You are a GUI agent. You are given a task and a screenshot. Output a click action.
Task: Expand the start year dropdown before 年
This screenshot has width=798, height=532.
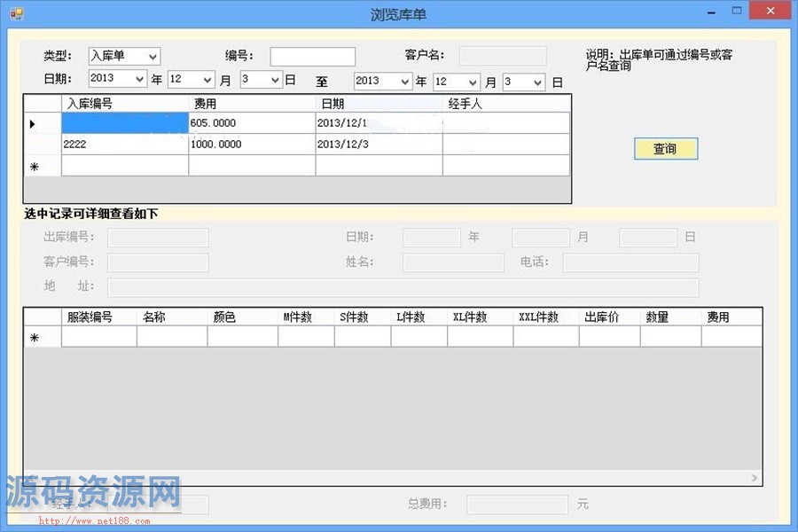coord(118,78)
